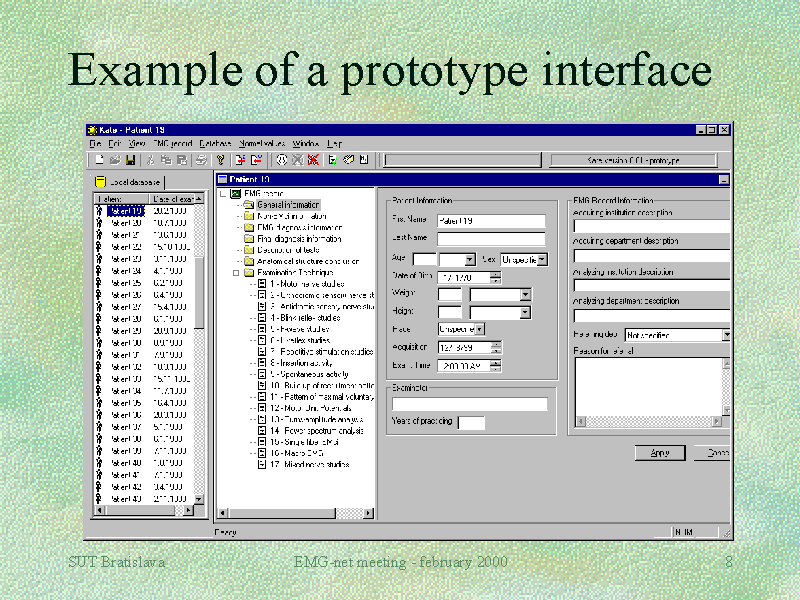800x600 pixels.
Task: Open the Database menu
Action: pos(214,144)
